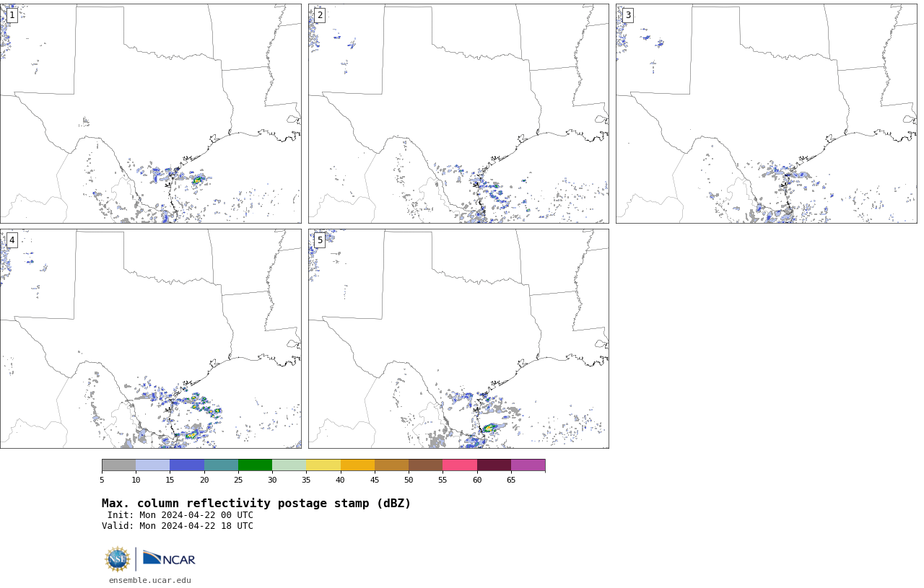Click the colorbar tick label 55
This screenshot has height=588, width=924.
[443, 480]
